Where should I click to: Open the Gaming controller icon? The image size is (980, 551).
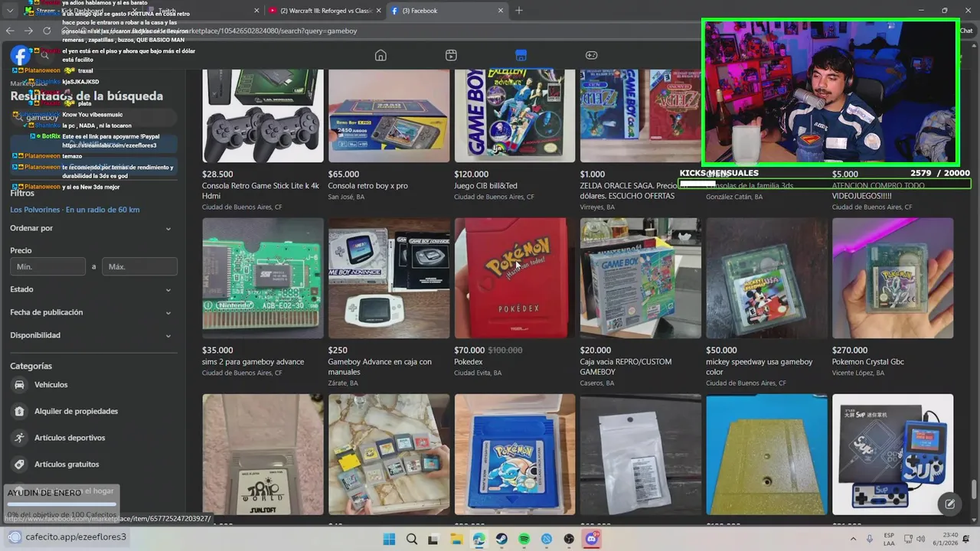(592, 55)
